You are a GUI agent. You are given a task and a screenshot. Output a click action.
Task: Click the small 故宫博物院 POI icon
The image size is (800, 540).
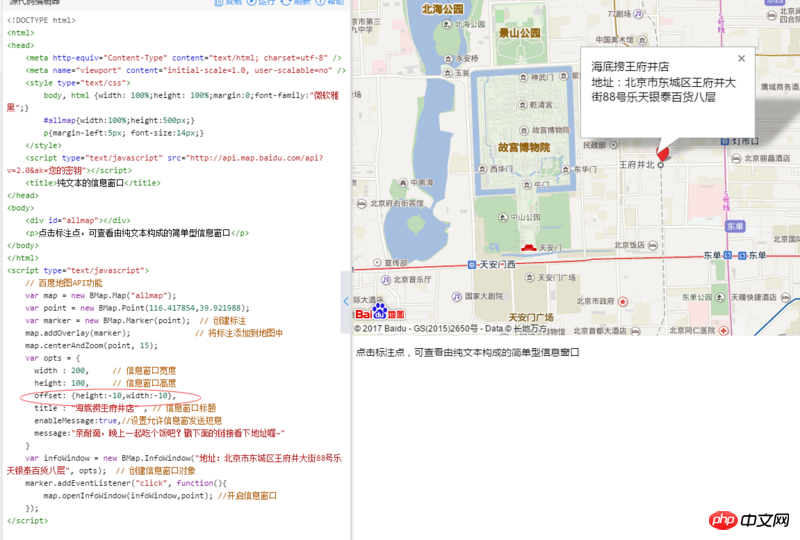(524, 130)
